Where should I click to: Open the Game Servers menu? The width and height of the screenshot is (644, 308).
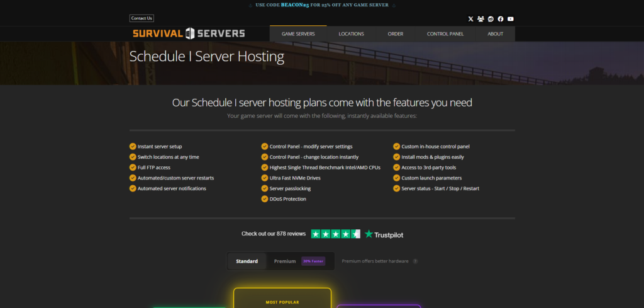pyautogui.click(x=298, y=34)
